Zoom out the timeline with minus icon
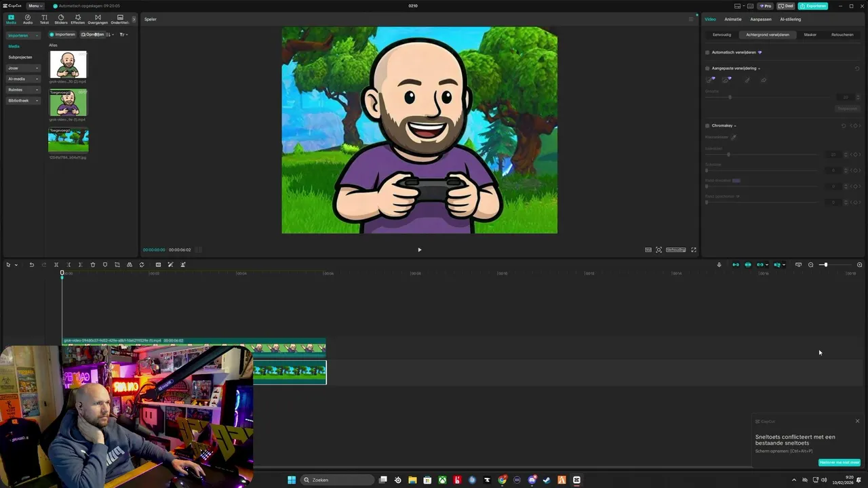 coord(810,264)
